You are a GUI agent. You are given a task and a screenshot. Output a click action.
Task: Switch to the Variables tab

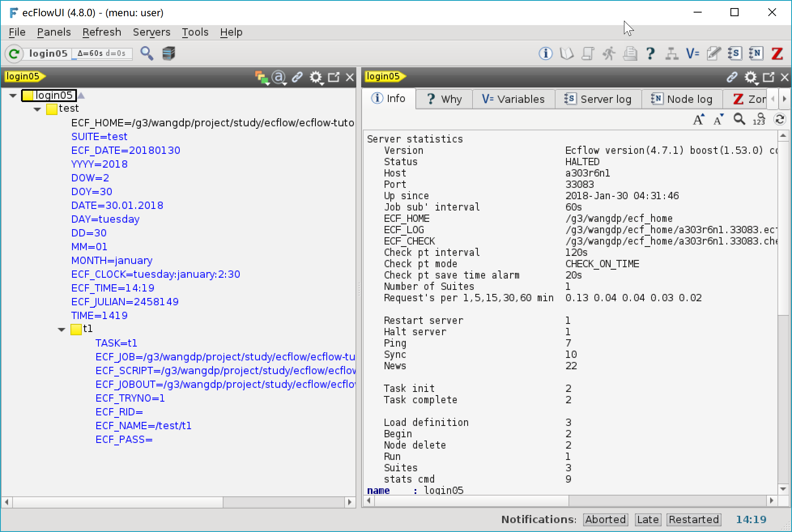(513, 99)
